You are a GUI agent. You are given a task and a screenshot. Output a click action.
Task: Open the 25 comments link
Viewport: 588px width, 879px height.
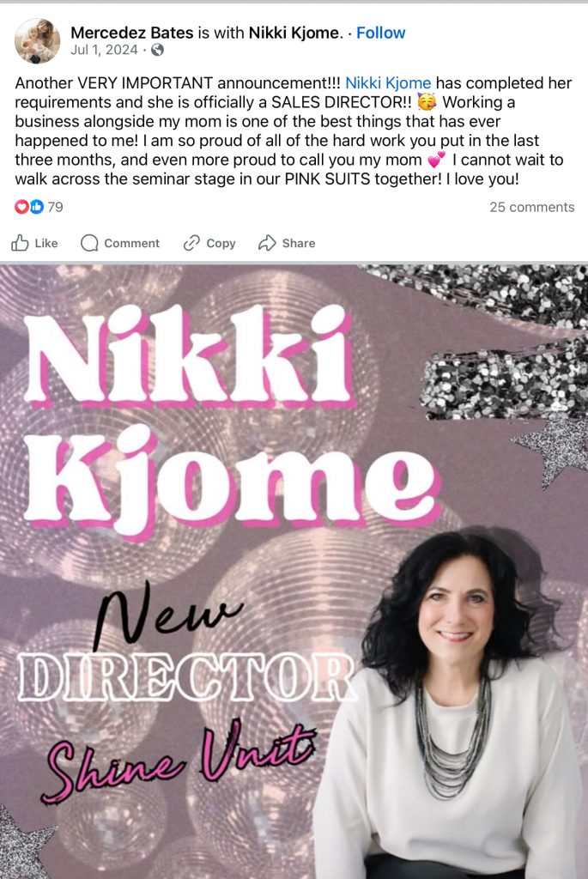pyautogui.click(x=532, y=207)
